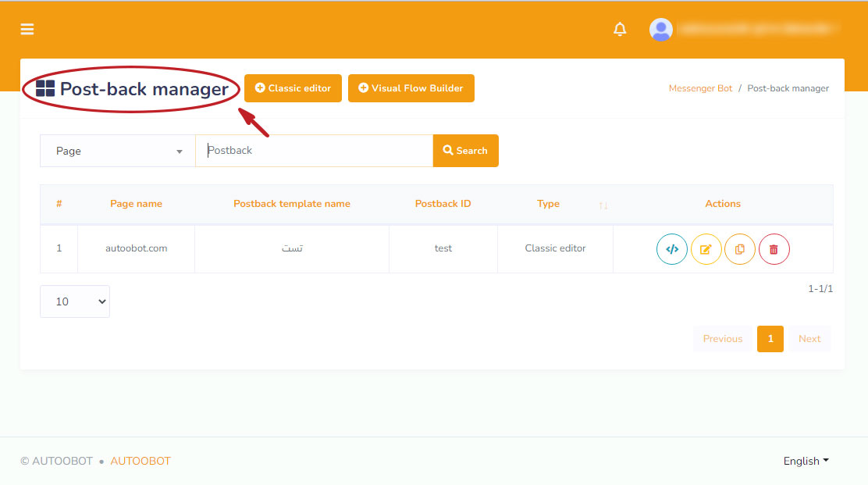Viewport: 868px width, 485px height.
Task: Delete the test postback with trash icon
Action: tap(774, 249)
